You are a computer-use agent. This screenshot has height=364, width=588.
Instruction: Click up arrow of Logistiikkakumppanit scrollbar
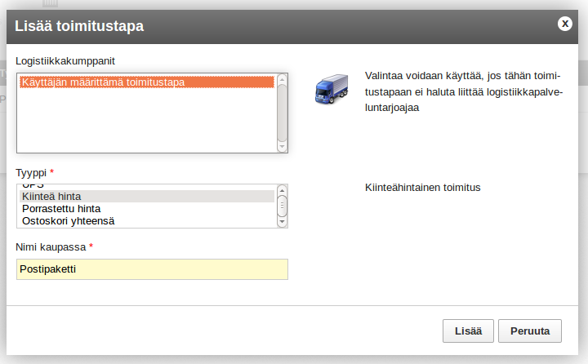[282, 78]
